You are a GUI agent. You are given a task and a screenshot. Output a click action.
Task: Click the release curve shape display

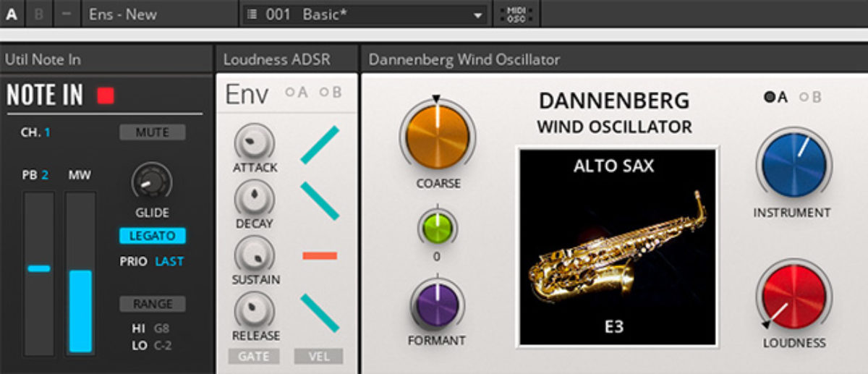[x=320, y=313]
